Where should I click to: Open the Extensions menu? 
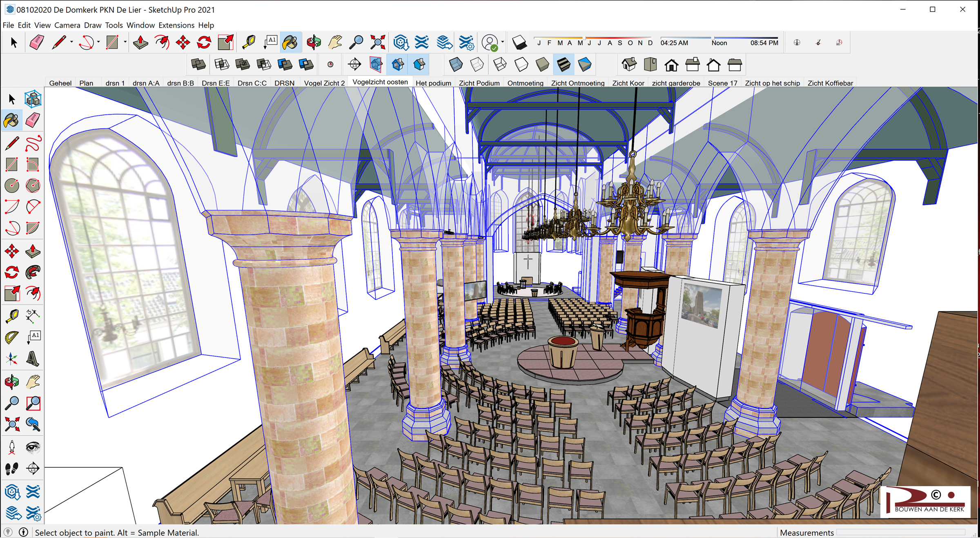176,25
